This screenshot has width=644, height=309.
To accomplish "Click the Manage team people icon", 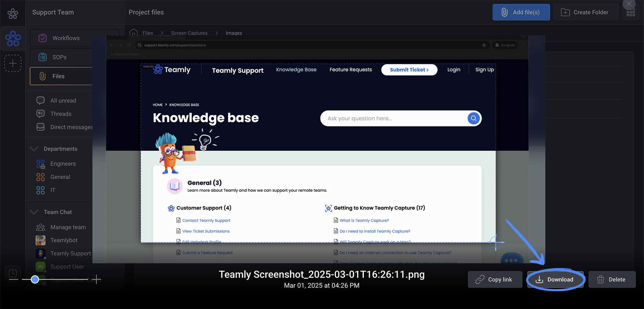I will pos(41,227).
